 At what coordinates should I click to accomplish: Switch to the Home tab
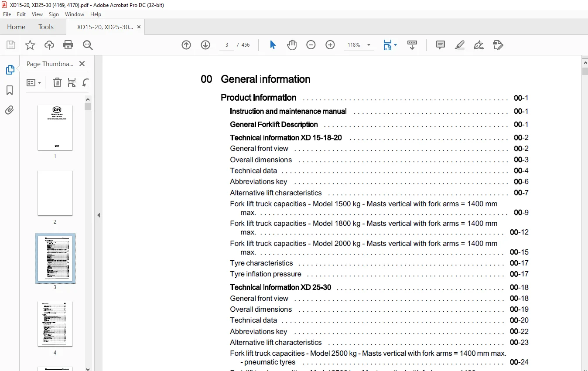(16, 27)
